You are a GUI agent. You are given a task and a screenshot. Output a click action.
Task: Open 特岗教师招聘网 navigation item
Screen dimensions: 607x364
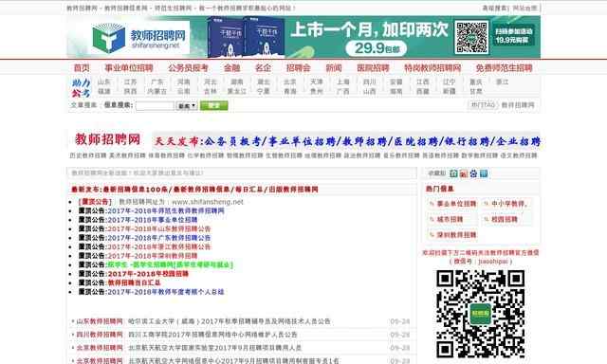(x=432, y=67)
